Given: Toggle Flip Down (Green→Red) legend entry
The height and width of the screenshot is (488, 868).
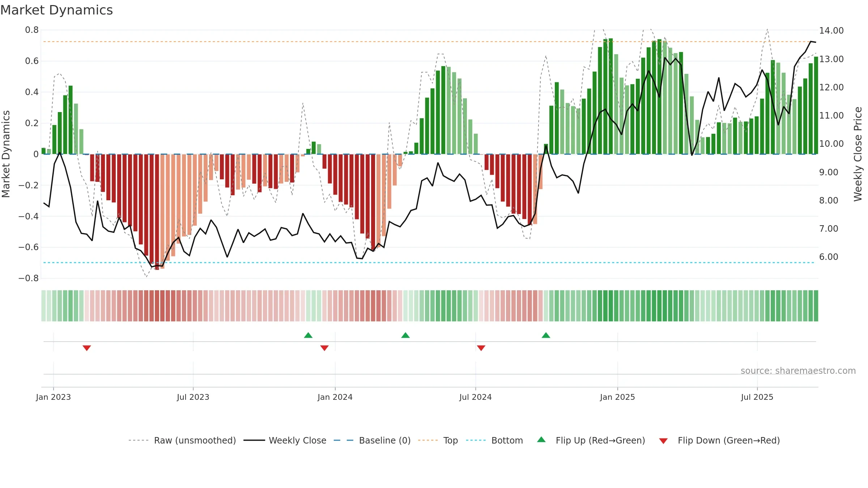Looking at the screenshot, I should [719, 440].
